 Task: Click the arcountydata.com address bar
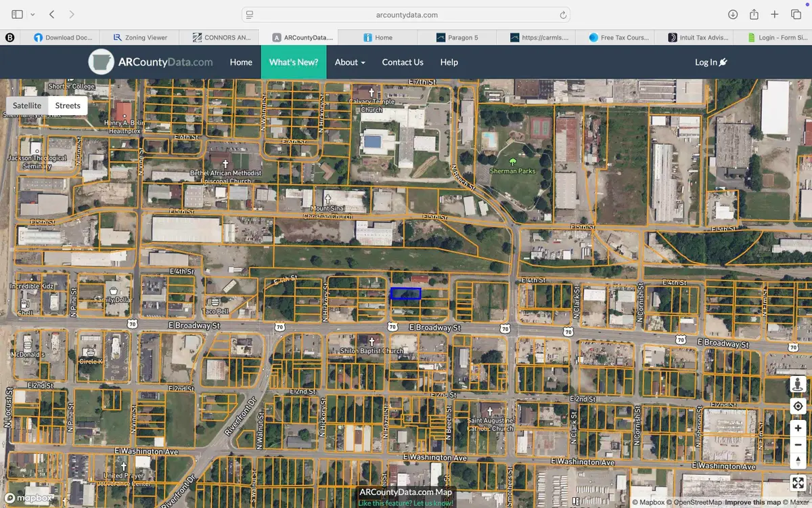(406, 14)
